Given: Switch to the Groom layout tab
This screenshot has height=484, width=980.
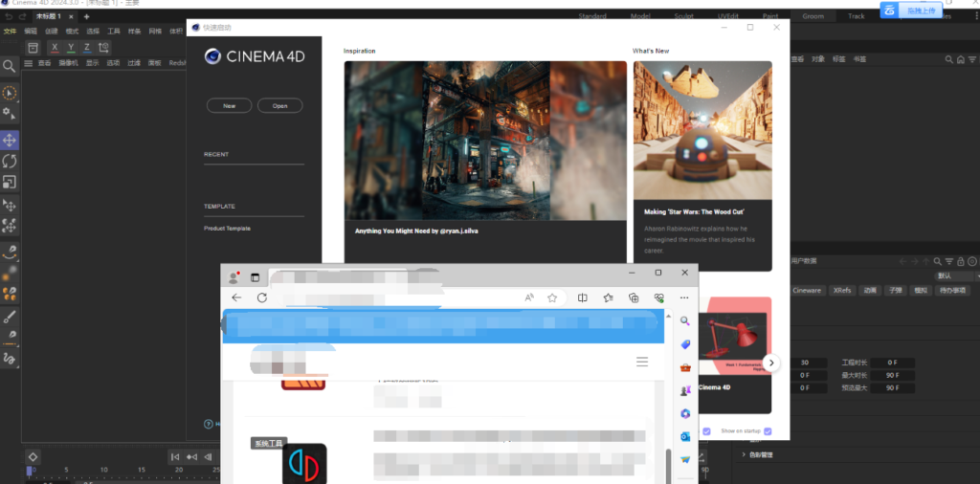Looking at the screenshot, I should (x=813, y=16).
